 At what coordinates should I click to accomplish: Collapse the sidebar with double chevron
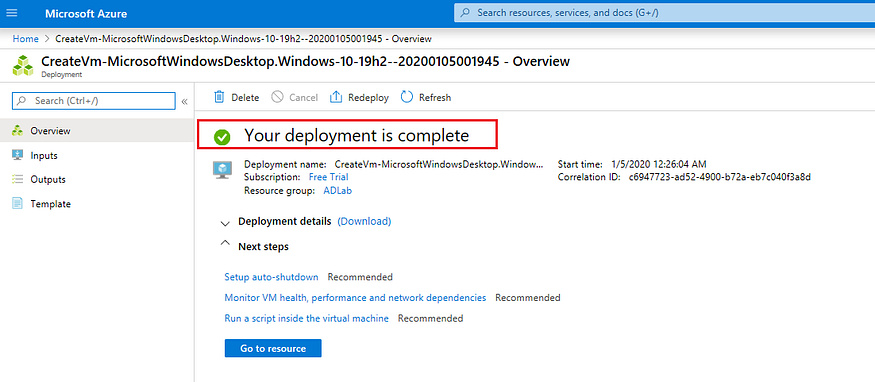pyautogui.click(x=185, y=101)
